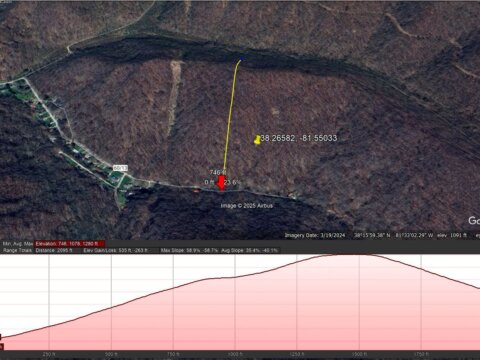Click the Max Slope statistic
480x360 pixels.
[189, 250]
